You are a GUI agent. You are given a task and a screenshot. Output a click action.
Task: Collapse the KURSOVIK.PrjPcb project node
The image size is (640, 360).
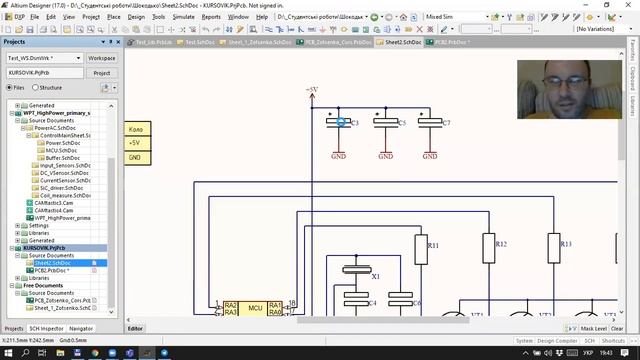(x=12, y=248)
